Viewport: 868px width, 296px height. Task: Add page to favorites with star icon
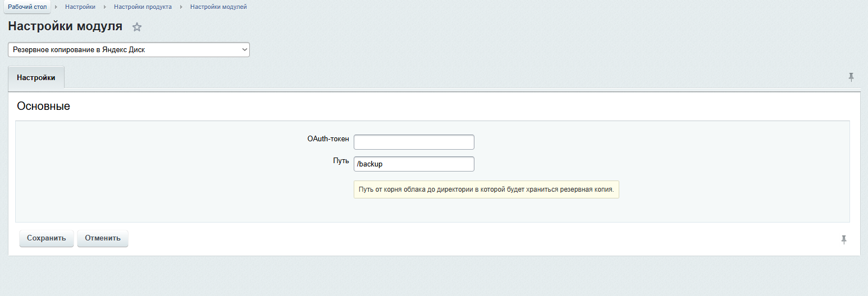(x=137, y=27)
